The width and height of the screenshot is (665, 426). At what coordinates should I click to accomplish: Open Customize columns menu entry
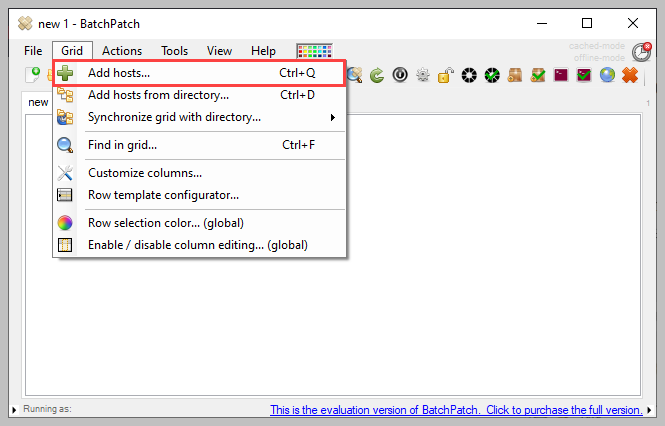tap(199, 173)
